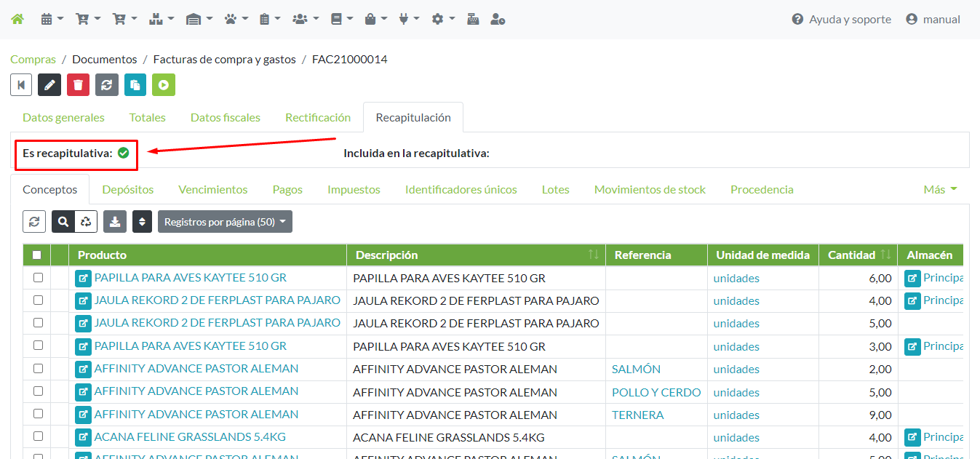Delete the invoice using the red trash icon
Image resolution: width=980 pixels, height=459 pixels.
coord(78,85)
